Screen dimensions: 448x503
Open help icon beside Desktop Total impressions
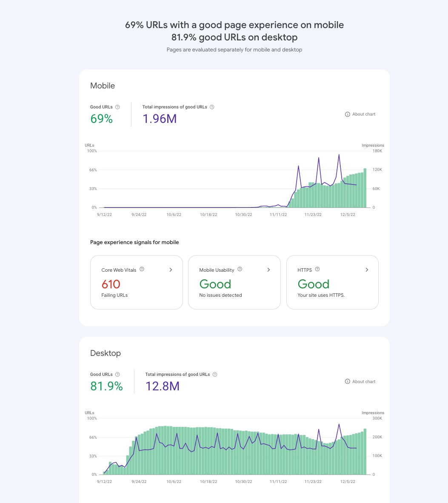click(x=215, y=374)
